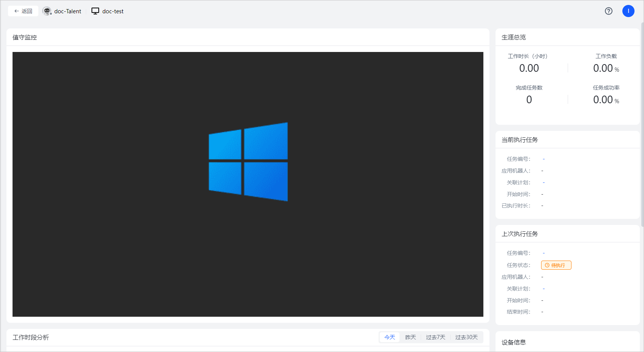
Task: Click the monitor icon beside doc-test
Action: pyautogui.click(x=95, y=11)
